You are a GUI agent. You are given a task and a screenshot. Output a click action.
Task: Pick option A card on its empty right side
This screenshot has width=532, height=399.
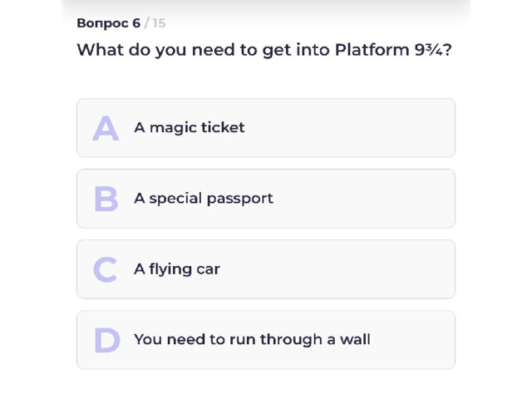point(349,128)
